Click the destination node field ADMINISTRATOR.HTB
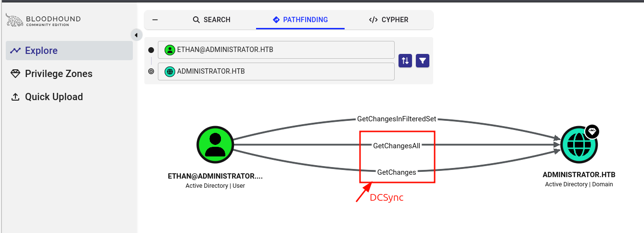 [x=276, y=71]
